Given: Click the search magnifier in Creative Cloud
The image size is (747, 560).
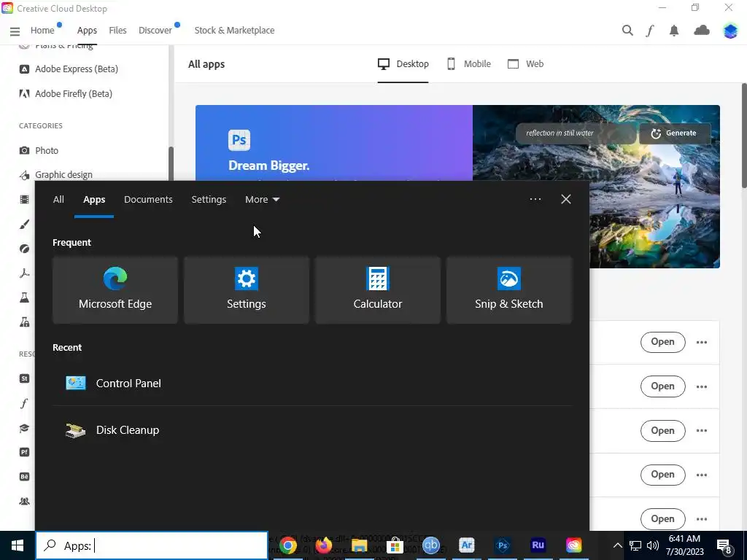Looking at the screenshot, I should (627, 31).
